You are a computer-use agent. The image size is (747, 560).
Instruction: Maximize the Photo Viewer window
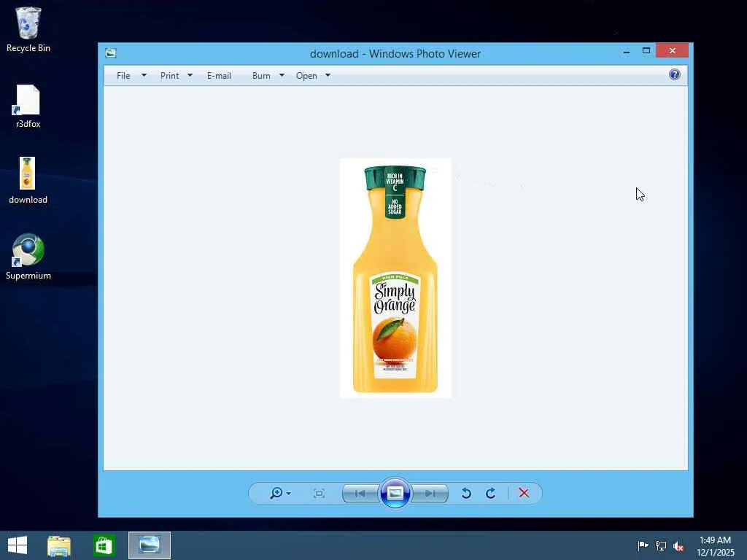646,50
